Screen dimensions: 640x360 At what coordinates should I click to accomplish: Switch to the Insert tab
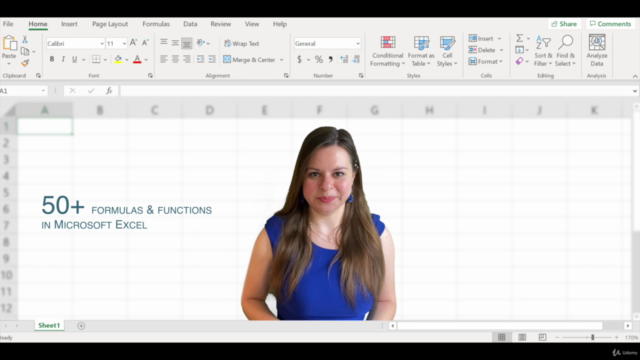[x=69, y=24]
